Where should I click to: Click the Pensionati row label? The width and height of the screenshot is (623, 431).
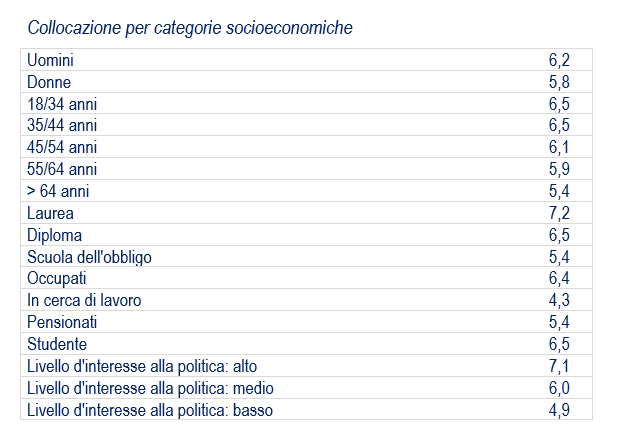tap(62, 322)
